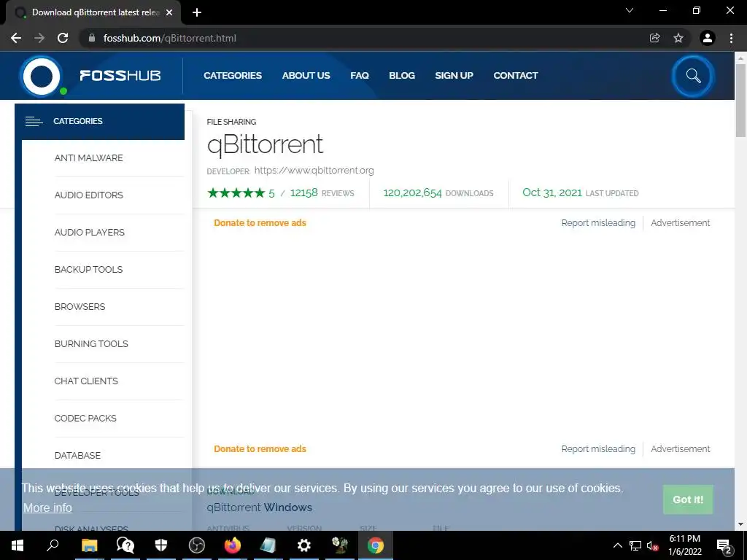Select ANTI MALWARE category
This screenshot has width=747, height=560.
pyautogui.click(x=88, y=158)
